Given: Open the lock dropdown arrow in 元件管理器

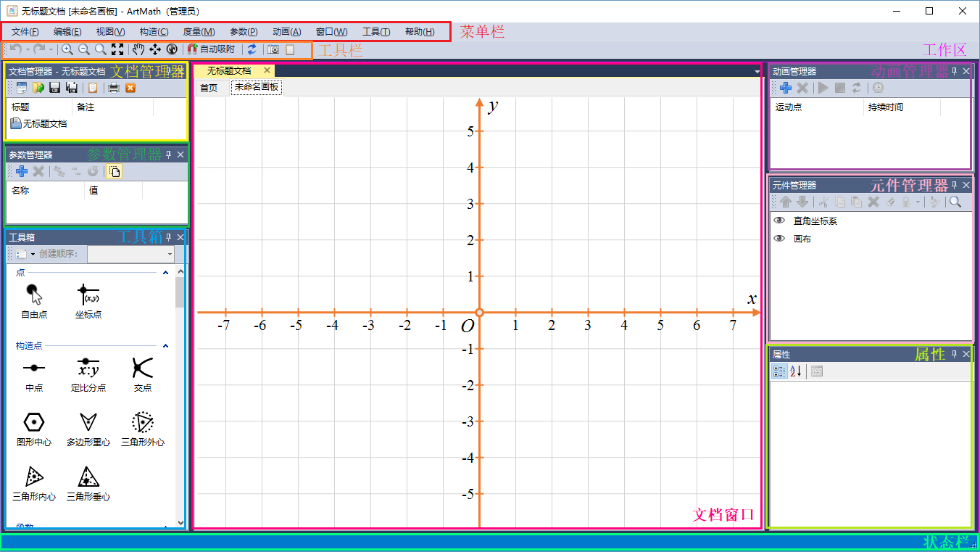Looking at the screenshot, I should pos(918,202).
